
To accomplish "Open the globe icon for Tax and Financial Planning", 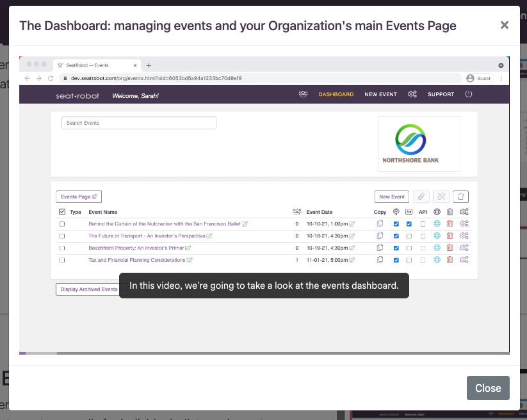I will tap(437, 260).
